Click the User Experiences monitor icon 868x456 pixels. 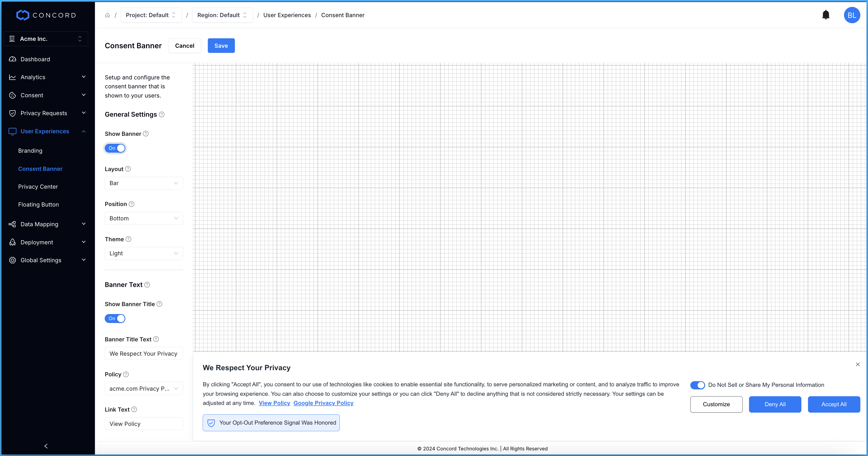(13, 131)
